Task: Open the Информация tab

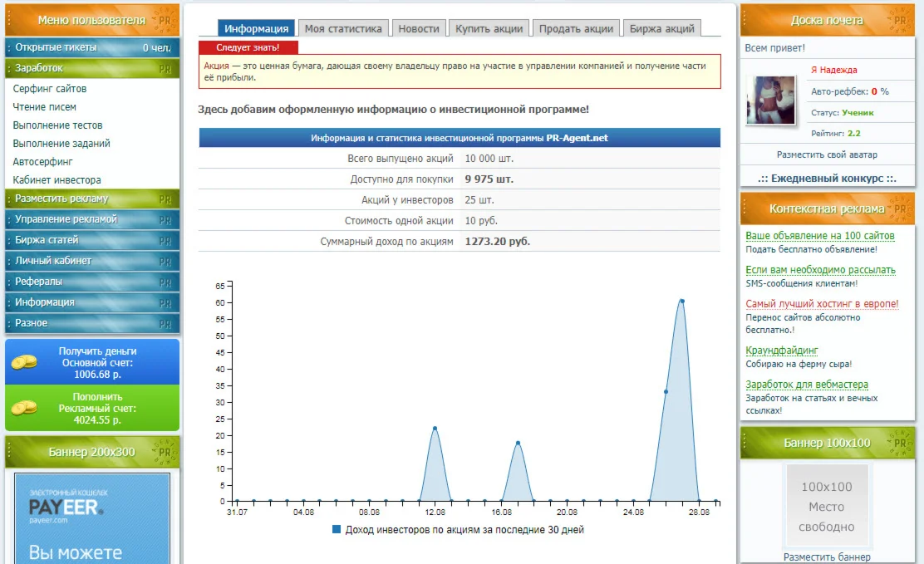Action: pyautogui.click(x=256, y=28)
